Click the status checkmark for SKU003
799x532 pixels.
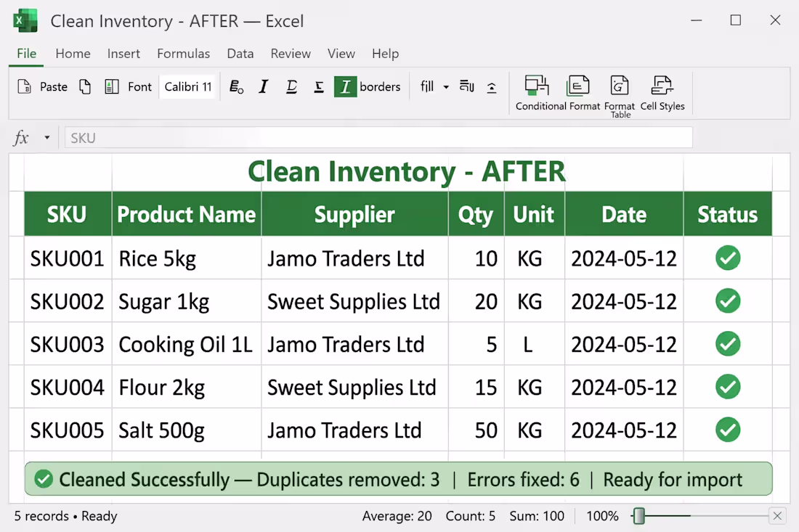point(728,343)
